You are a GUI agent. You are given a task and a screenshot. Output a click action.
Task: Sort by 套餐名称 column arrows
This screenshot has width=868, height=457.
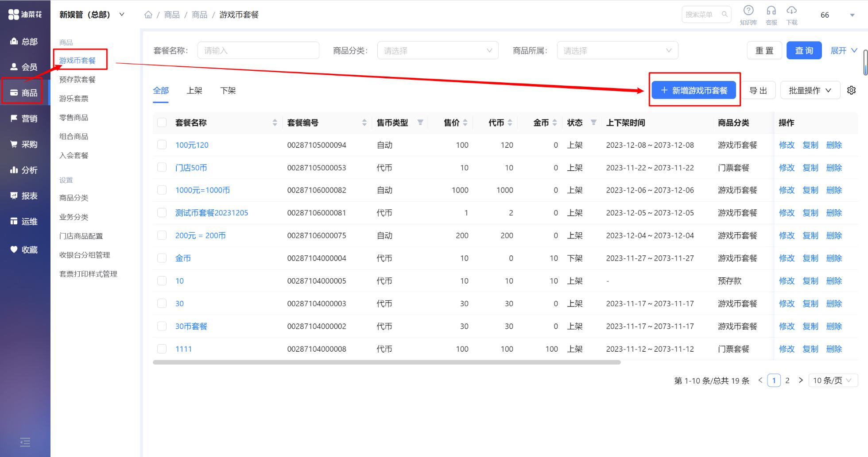tap(275, 123)
